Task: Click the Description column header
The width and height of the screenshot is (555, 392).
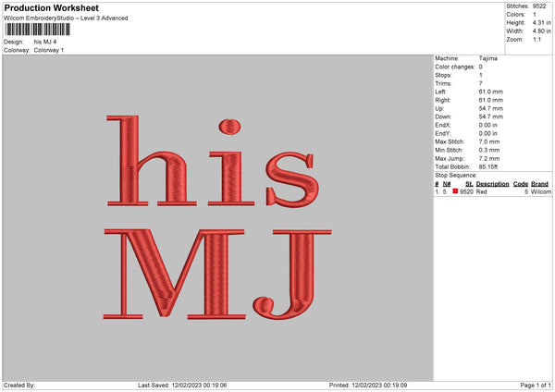Action: click(491, 184)
